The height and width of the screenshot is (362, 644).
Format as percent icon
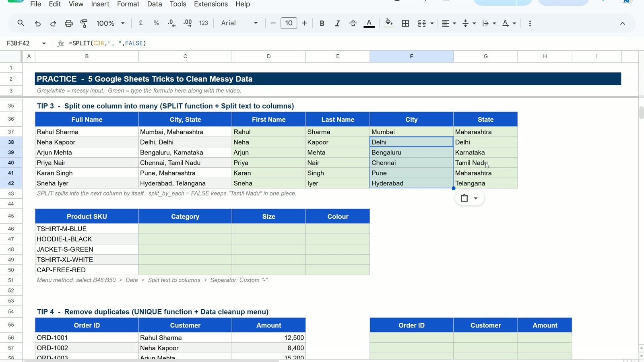click(156, 23)
